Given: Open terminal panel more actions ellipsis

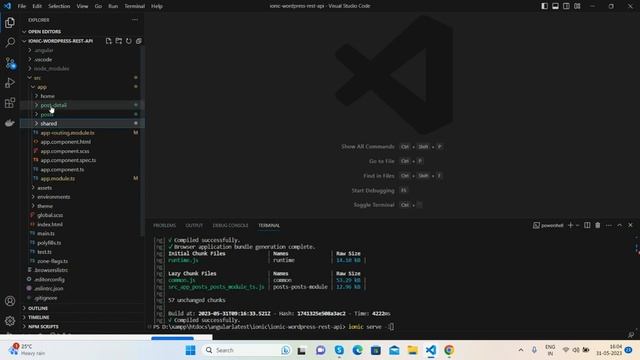Looking at the screenshot, I should coord(609,225).
